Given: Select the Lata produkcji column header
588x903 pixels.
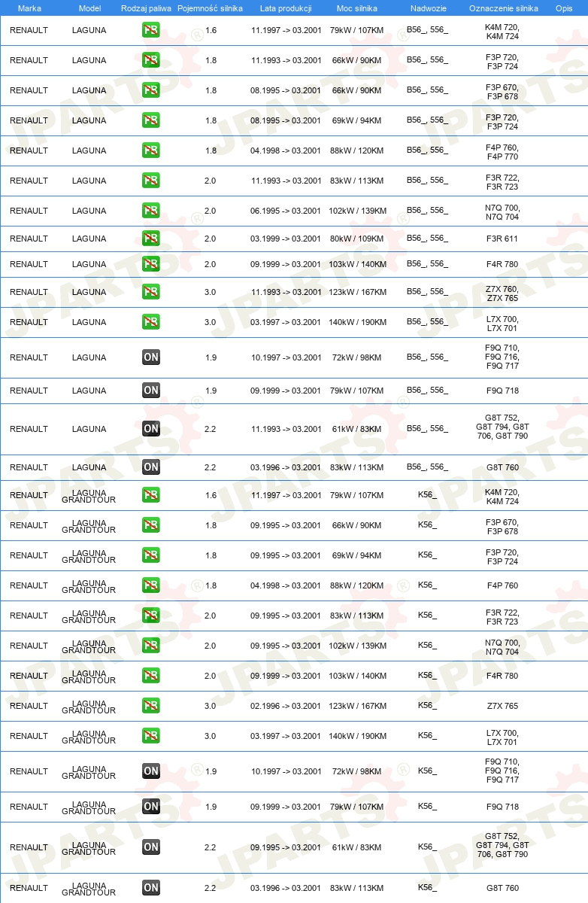Looking at the screenshot, I should 286,8.
